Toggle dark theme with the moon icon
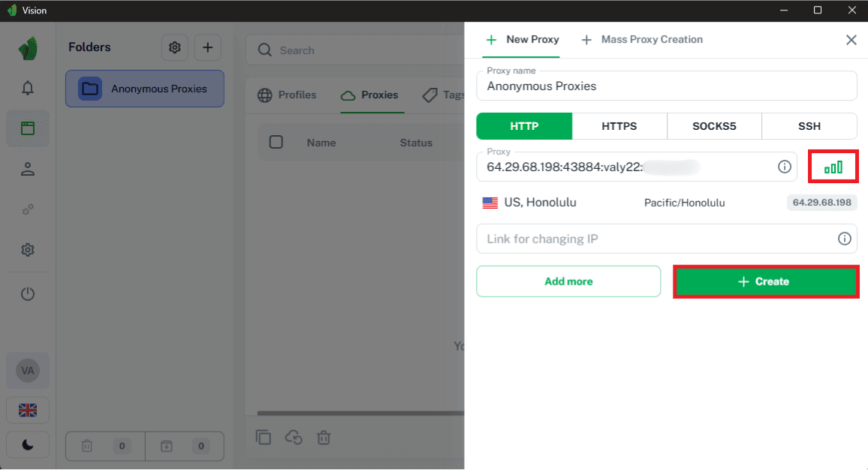The width and height of the screenshot is (868, 470). (27, 444)
